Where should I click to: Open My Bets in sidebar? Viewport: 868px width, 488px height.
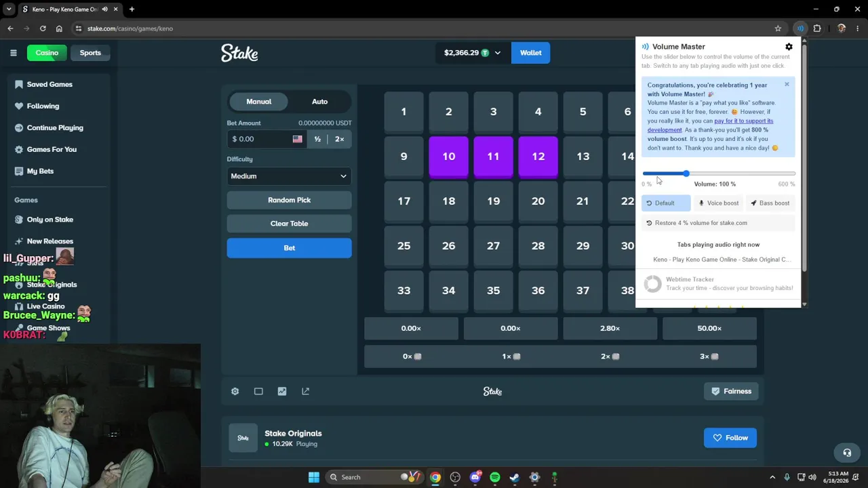coord(40,171)
